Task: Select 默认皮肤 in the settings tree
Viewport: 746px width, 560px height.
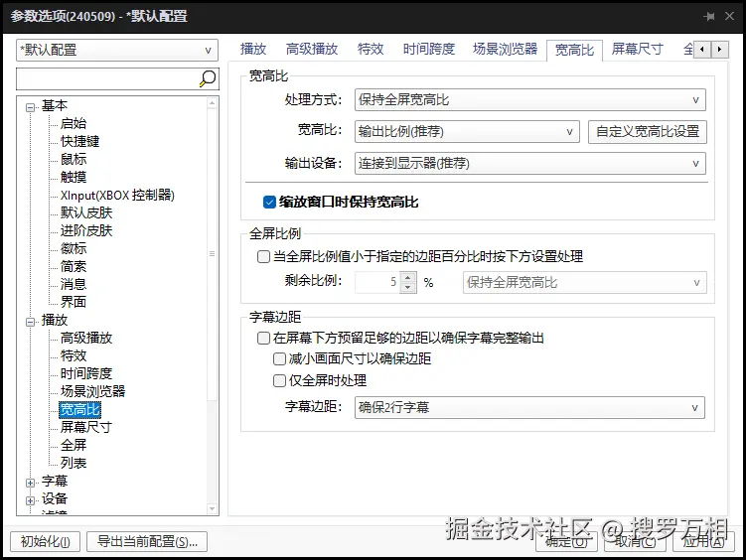Action: [86, 212]
